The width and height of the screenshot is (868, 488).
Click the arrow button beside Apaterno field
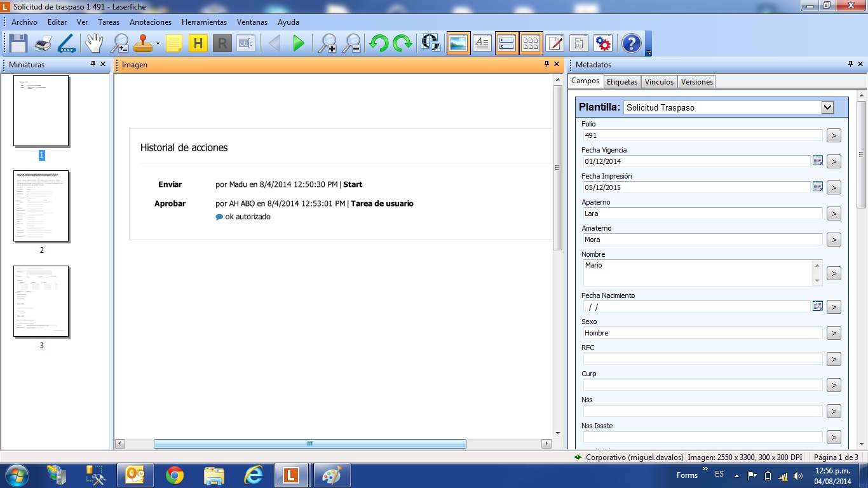click(x=834, y=213)
